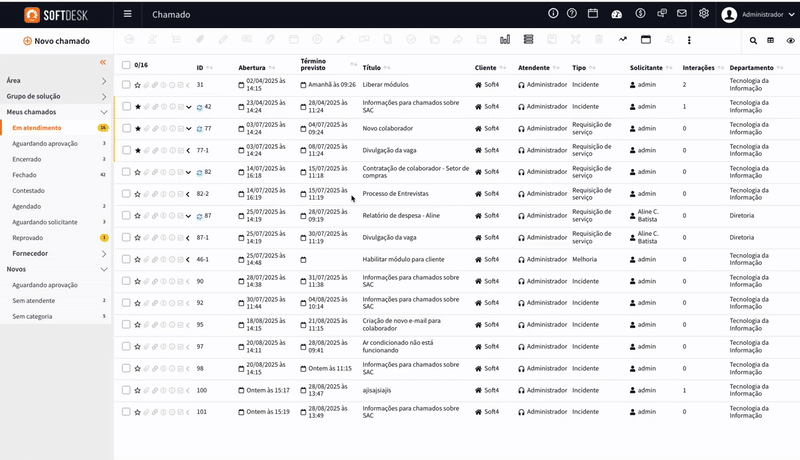800x460 pixels.
Task: Open the three-dot more options menu
Action: coord(689,40)
